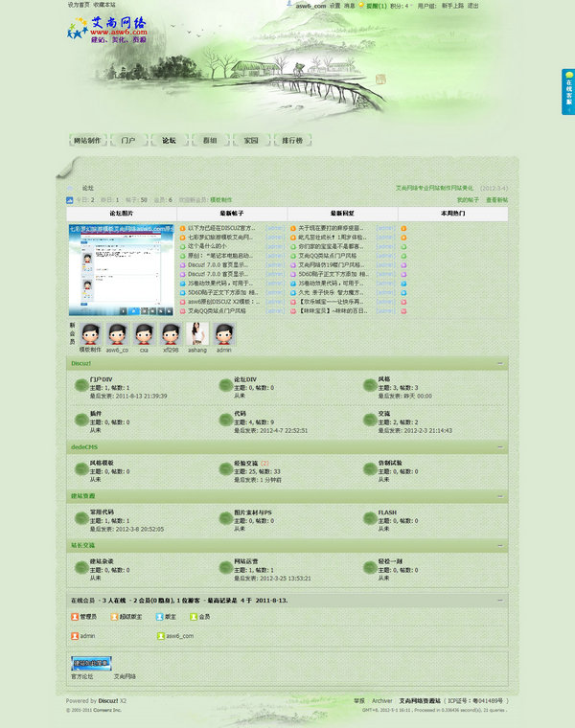
Task: Collapse the dedeCMS category section
Action: tap(499, 447)
